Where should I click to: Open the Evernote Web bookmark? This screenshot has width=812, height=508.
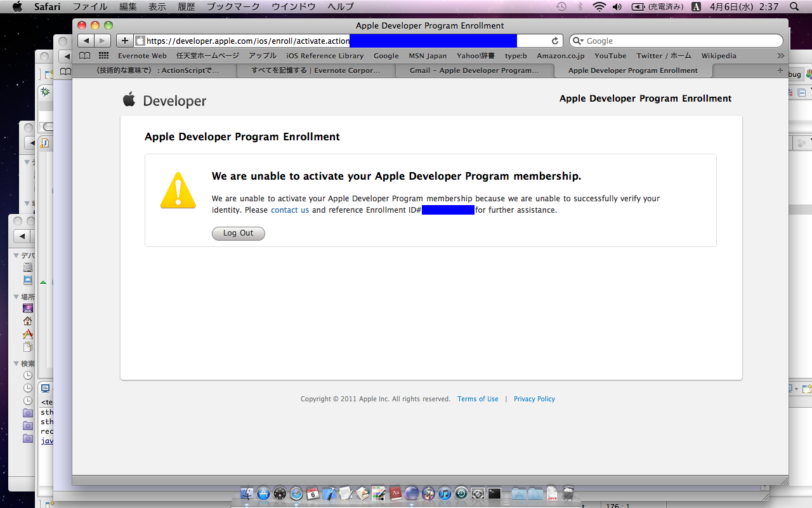click(x=142, y=56)
